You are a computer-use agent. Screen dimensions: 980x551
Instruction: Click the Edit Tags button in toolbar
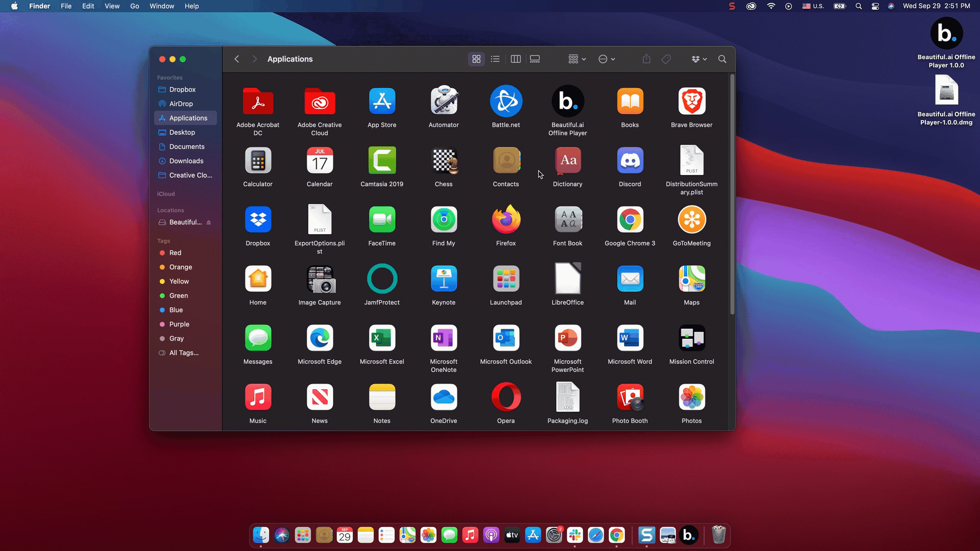coord(666,59)
